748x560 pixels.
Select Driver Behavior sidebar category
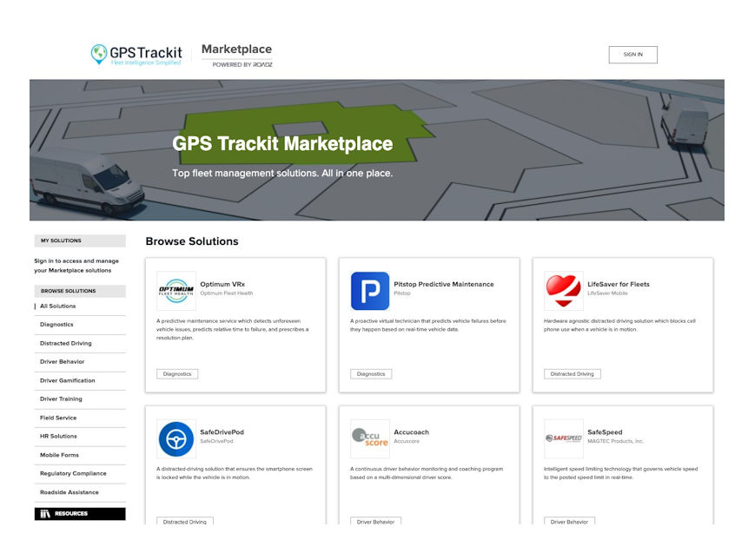coord(62,362)
